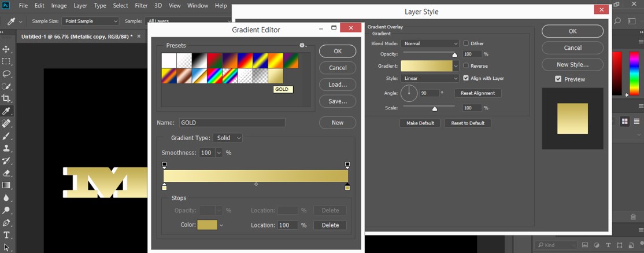Expand the gradient Style dropdown
This screenshot has height=253, width=644.
tap(431, 78)
